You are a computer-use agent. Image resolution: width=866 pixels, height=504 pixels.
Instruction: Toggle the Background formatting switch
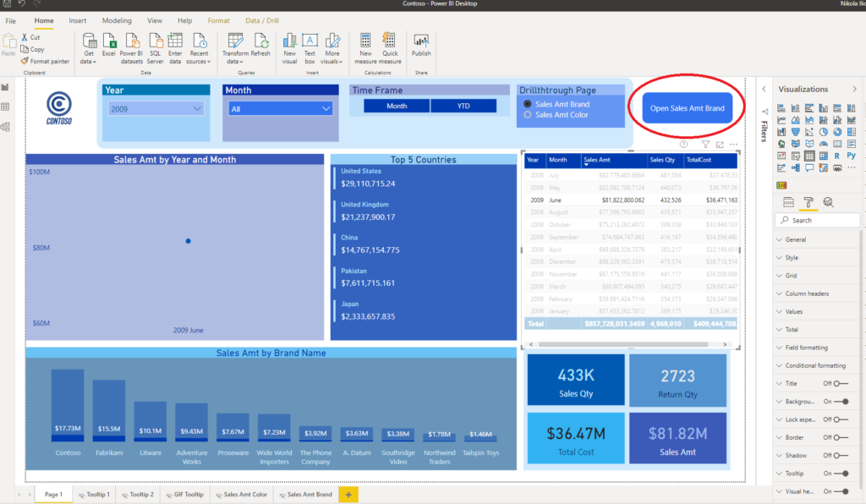pyautogui.click(x=841, y=402)
